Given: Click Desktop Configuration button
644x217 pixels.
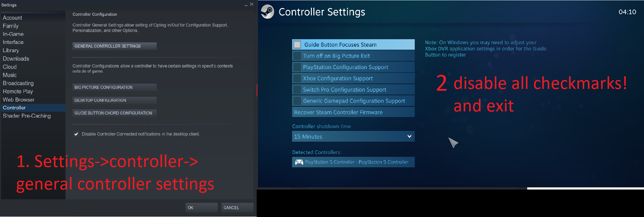Looking at the screenshot, I should (115, 100).
